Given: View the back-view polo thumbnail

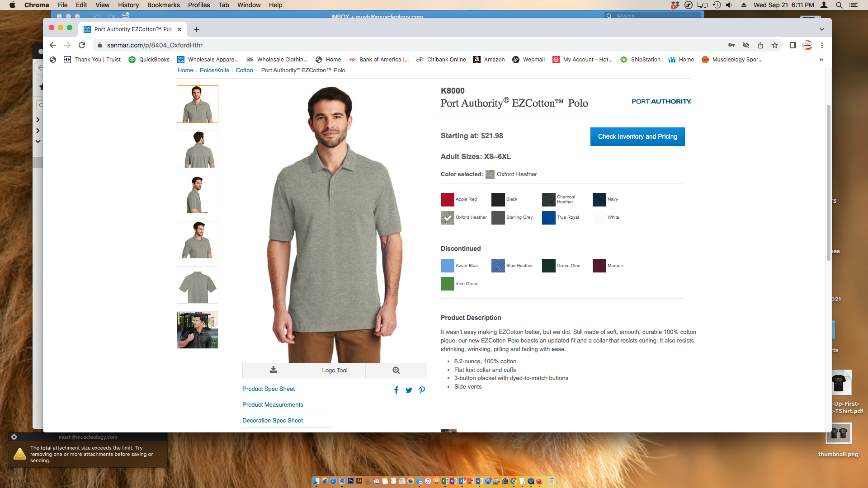Looking at the screenshot, I should coord(198,149).
